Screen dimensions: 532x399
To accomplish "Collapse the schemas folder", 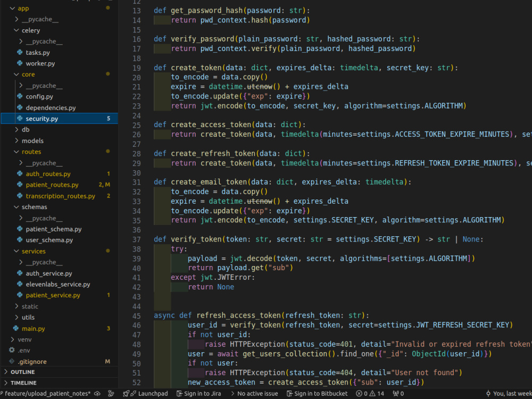I will [16, 207].
